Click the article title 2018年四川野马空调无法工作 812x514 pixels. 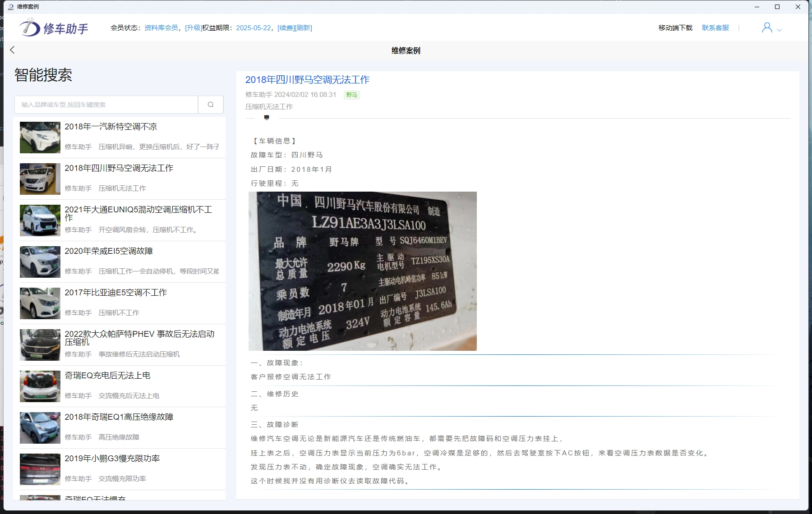click(307, 80)
